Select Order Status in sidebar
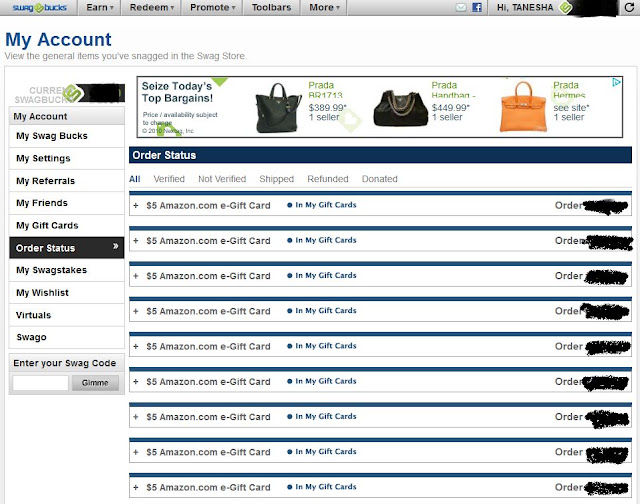 [x=67, y=248]
